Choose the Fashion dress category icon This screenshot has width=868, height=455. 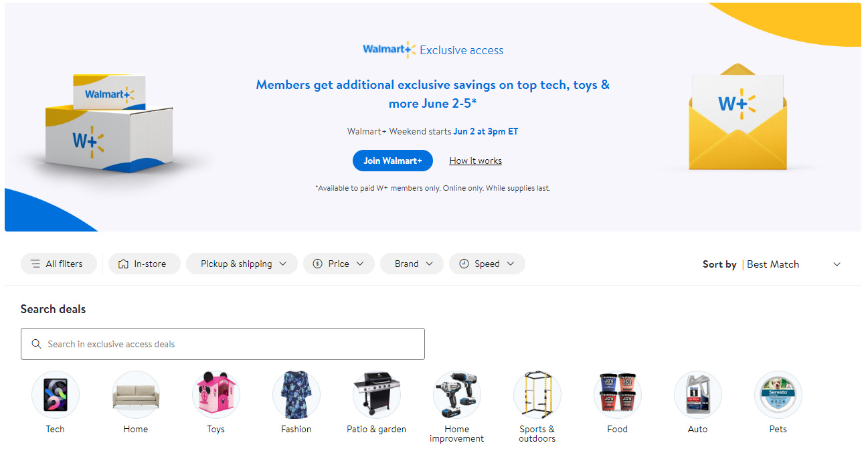coord(296,395)
